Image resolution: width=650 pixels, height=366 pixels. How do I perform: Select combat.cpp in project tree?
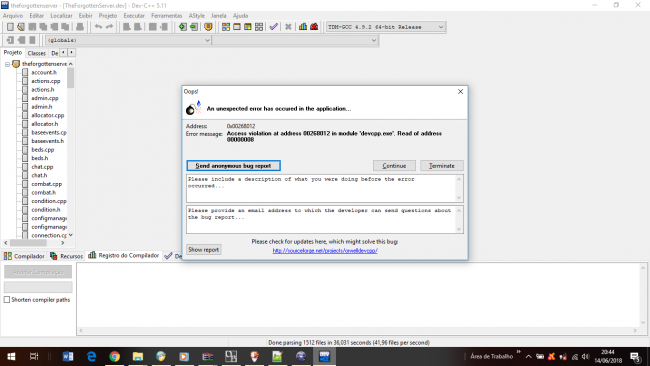pyautogui.click(x=46, y=184)
